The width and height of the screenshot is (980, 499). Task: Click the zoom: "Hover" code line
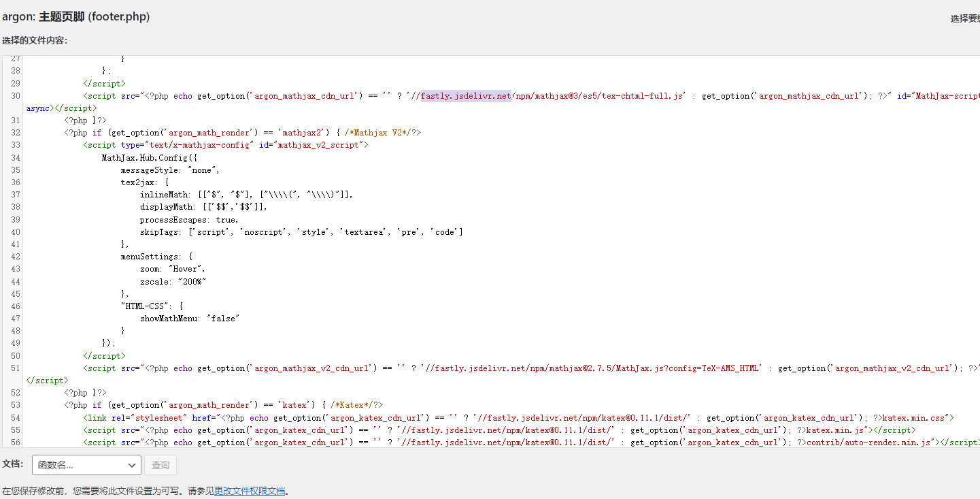point(173,269)
